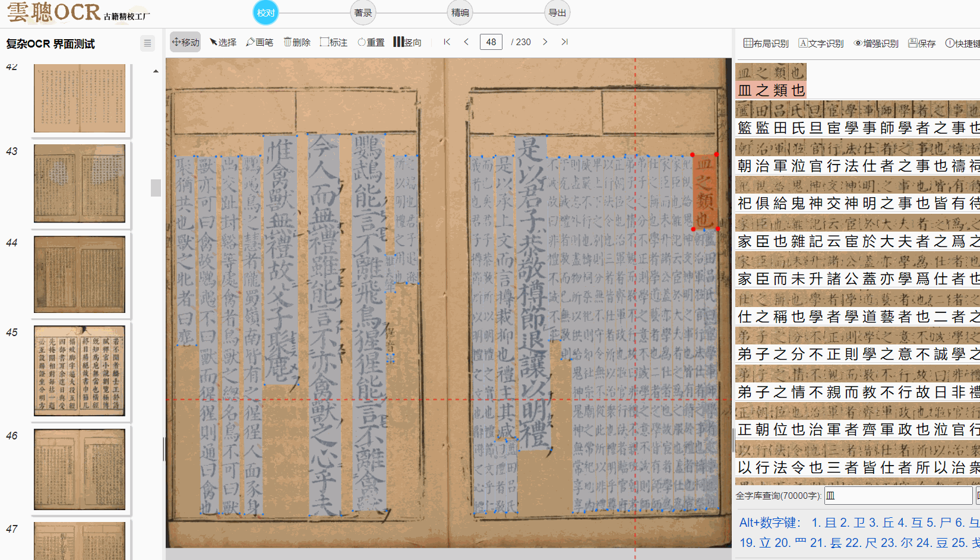Jump to the last page

[564, 42]
